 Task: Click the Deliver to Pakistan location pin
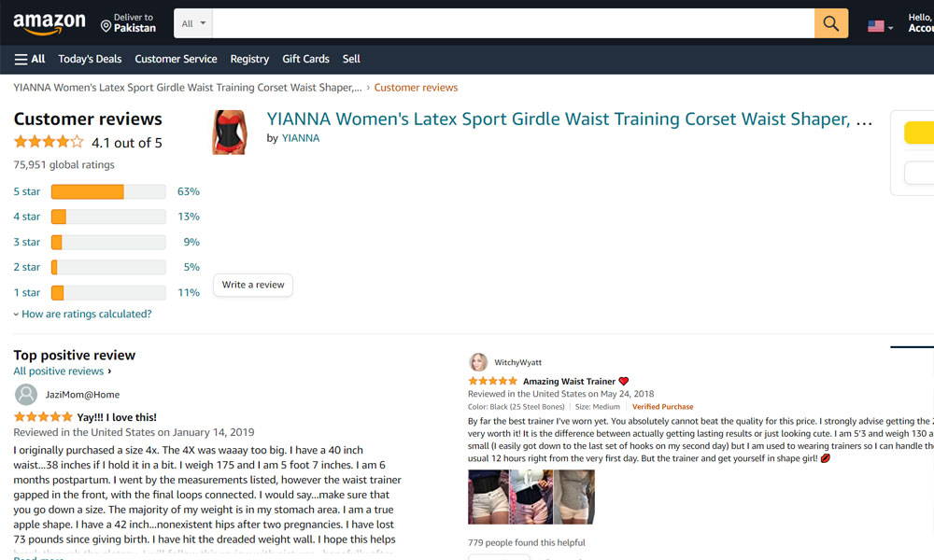(106, 26)
